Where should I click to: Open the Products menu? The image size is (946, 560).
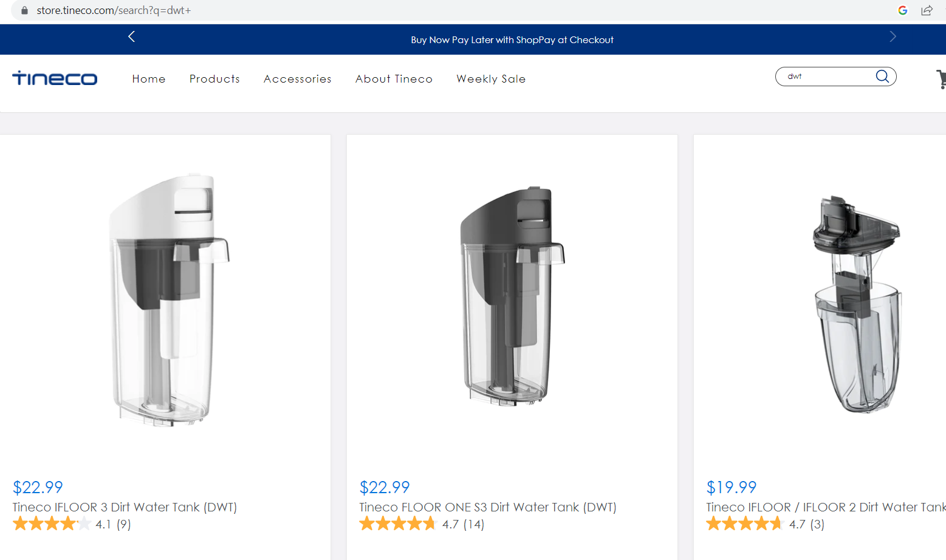pyautogui.click(x=214, y=79)
